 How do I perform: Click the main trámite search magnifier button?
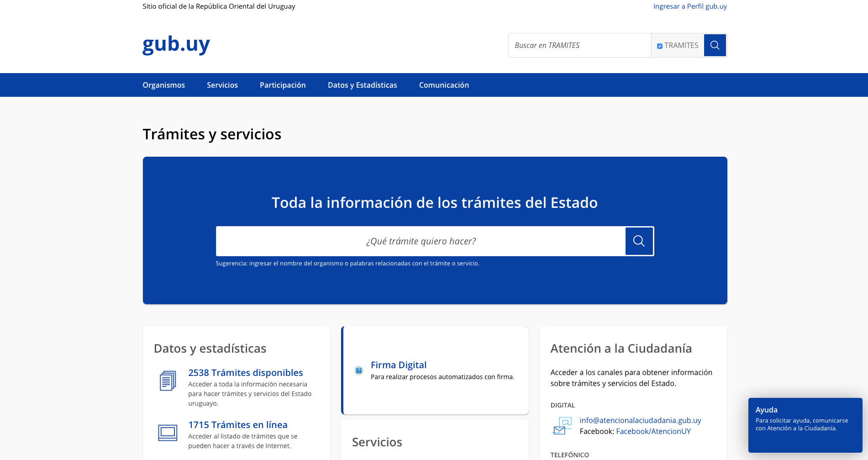(x=639, y=241)
